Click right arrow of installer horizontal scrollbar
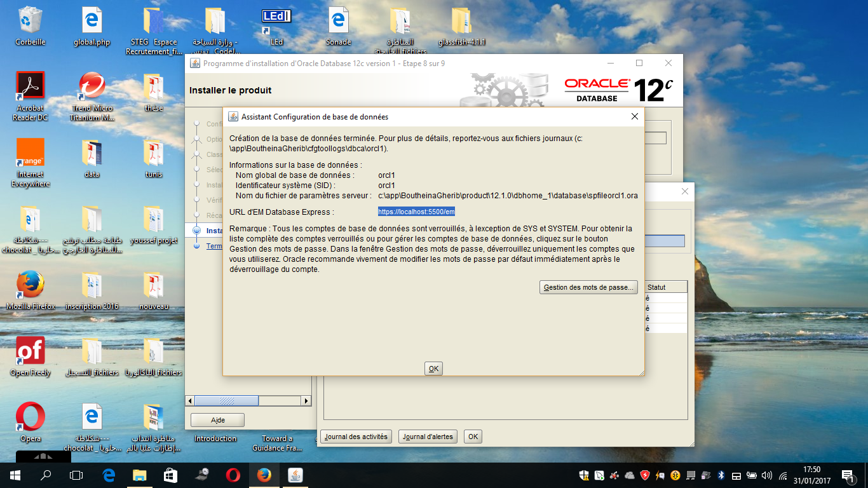 pyautogui.click(x=307, y=401)
